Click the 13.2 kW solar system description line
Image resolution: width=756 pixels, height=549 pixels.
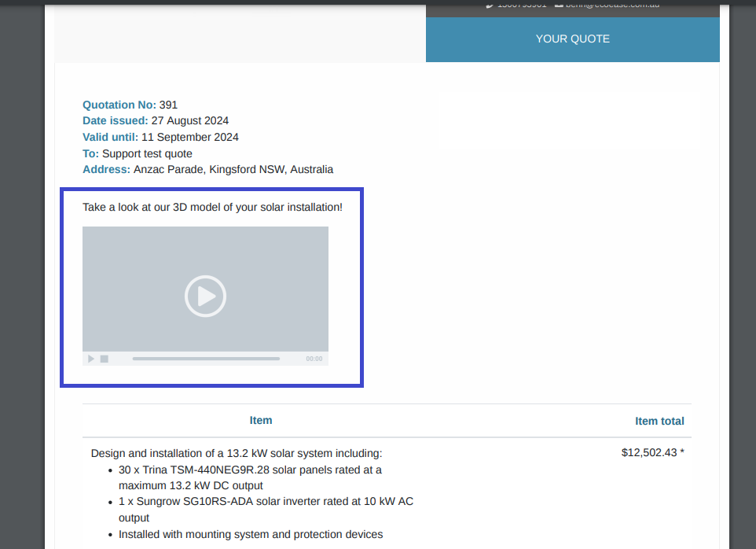237,454
